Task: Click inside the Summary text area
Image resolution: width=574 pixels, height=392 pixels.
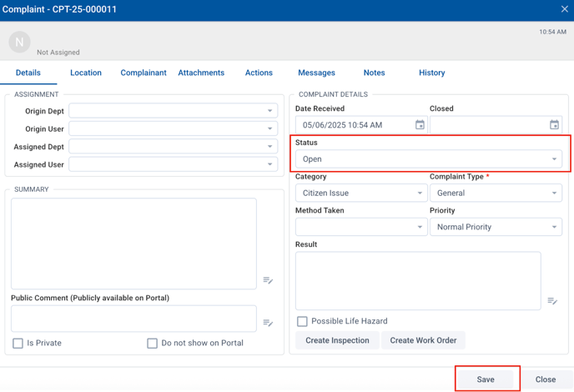Action: coord(133,243)
